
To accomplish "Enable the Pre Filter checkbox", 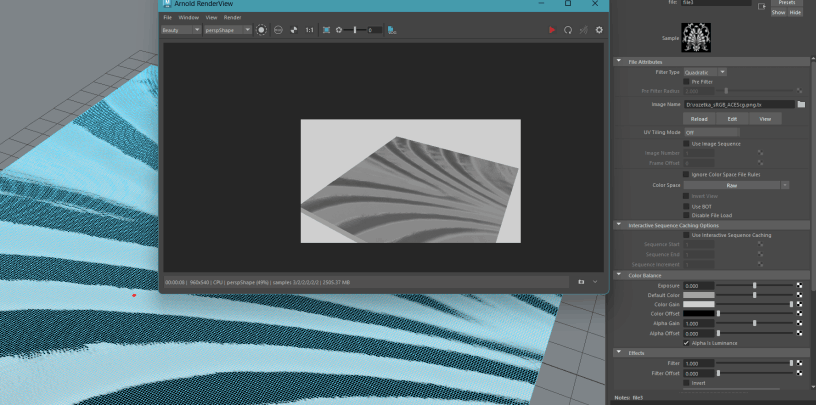I will point(687,81).
